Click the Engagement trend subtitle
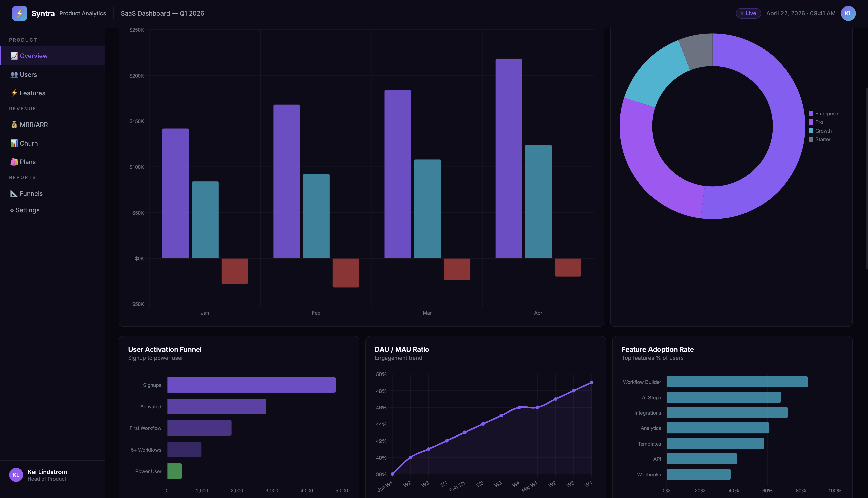This screenshot has width=868, height=498. 398,358
